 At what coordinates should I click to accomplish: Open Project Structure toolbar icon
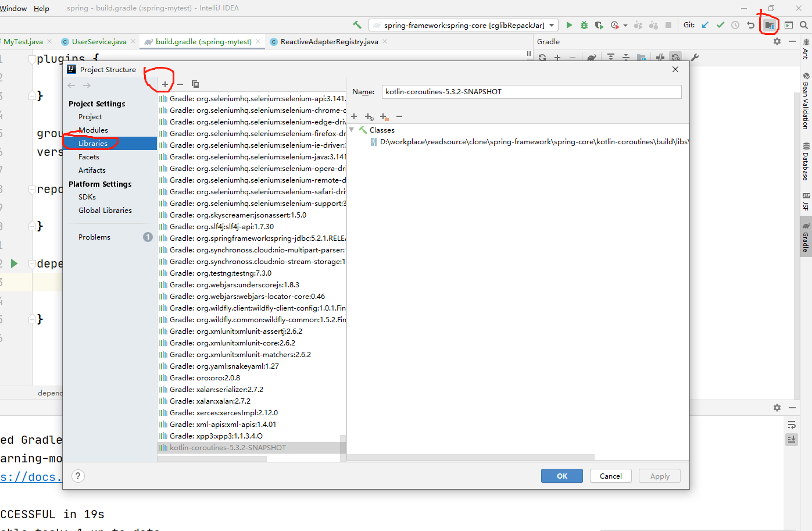(769, 25)
